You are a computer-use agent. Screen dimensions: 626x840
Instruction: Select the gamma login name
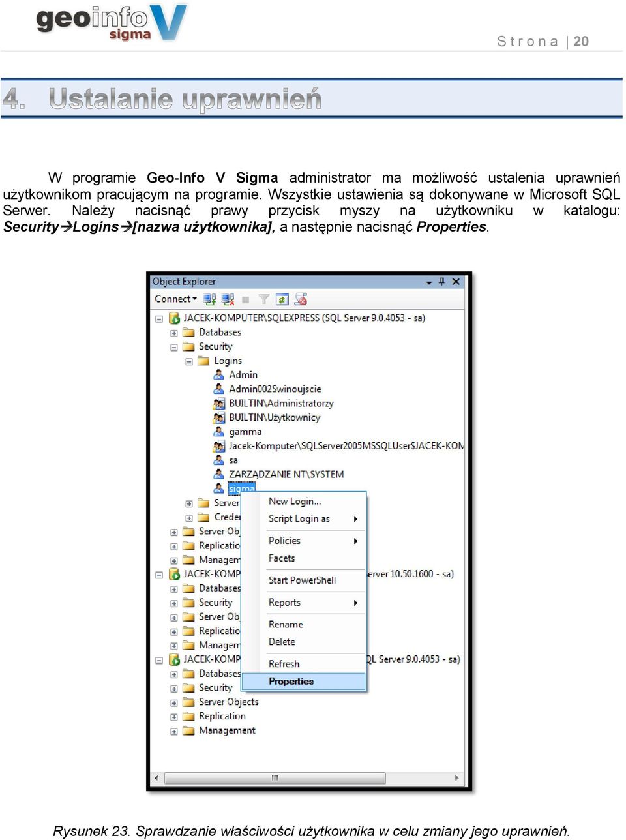pos(245,432)
